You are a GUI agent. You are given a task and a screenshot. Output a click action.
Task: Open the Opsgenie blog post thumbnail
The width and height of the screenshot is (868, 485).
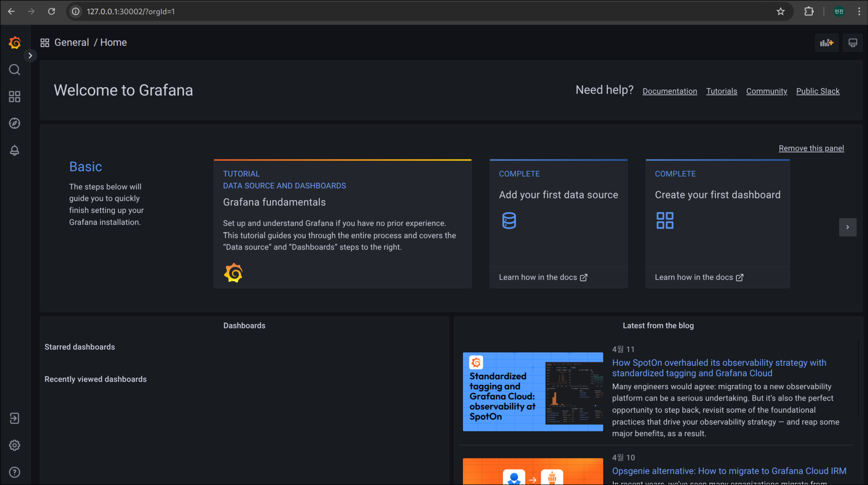coord(533,471)
